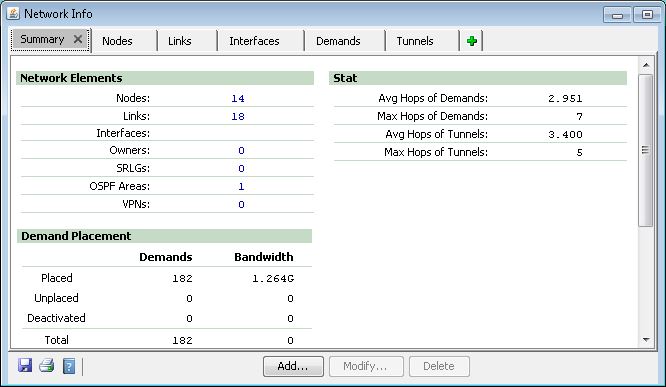Image resolution: width=666 pixels, height=387 pixels.
Task: Click the Add... button
Action: pos(293,366)
